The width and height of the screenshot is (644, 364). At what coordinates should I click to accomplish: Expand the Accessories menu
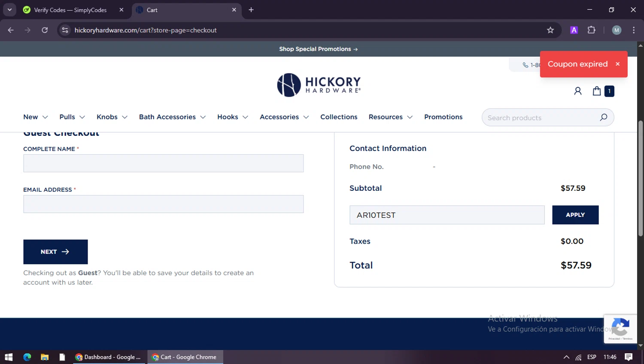click(284, 117)
